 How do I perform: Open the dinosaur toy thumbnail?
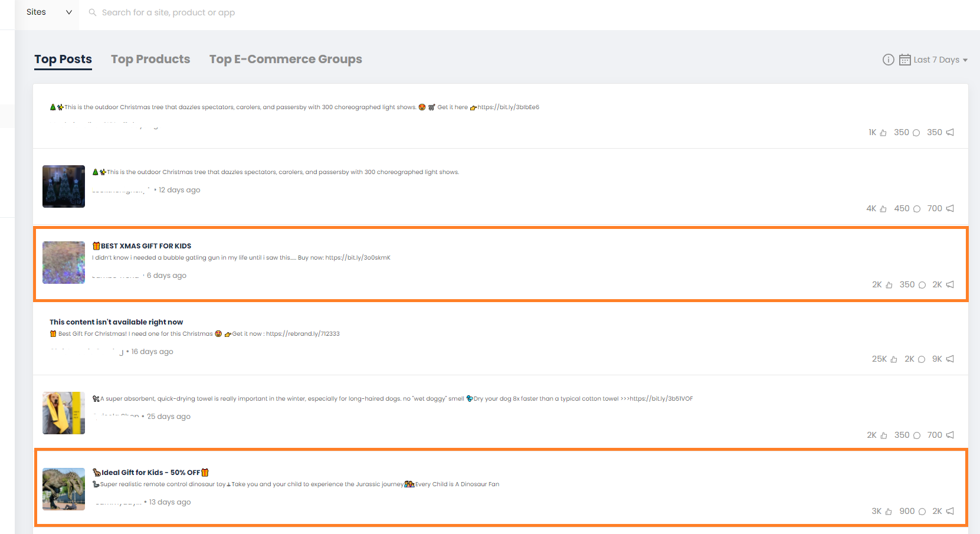[x=64, y=489]
